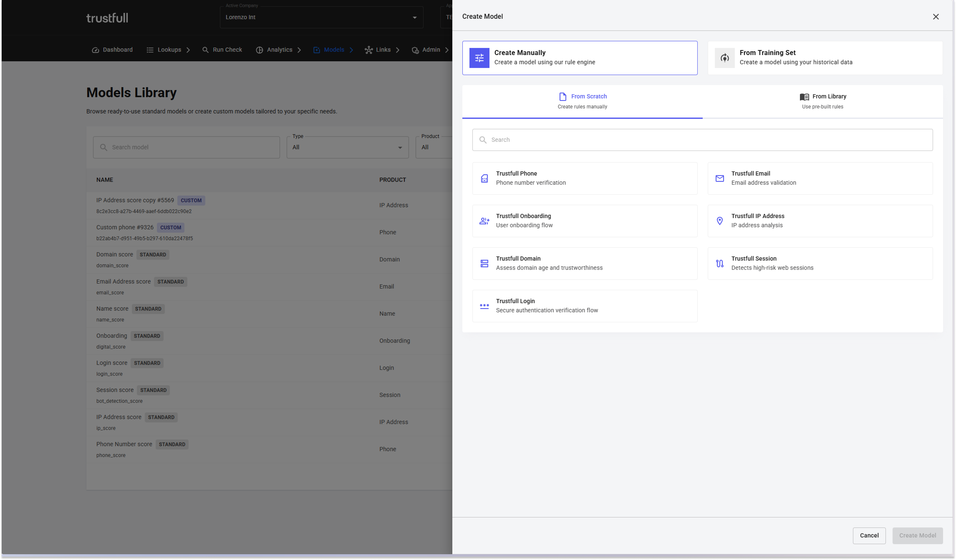Click the Trustfull Onboarding user-add icon
Screen dimensions: 956x560
(x=484, y=221)
